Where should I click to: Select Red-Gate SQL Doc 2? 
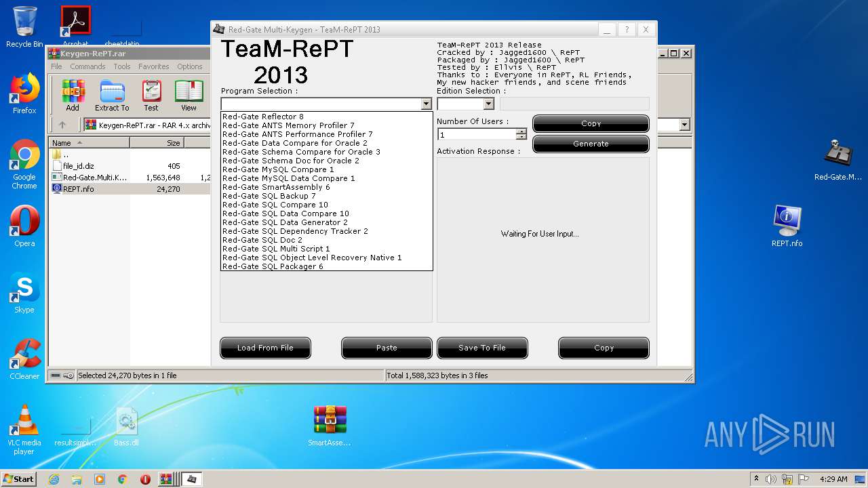click(327, 240)
